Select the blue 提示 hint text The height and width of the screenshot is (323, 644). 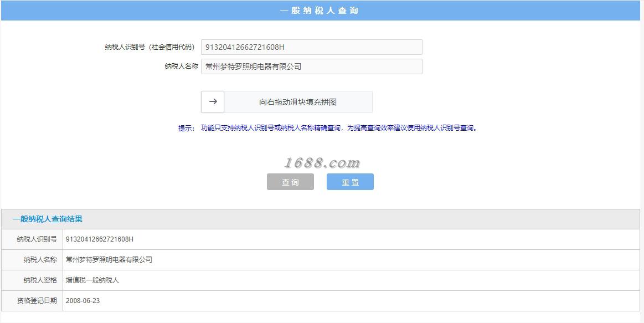pyautogui.click(x=328, y=128)
